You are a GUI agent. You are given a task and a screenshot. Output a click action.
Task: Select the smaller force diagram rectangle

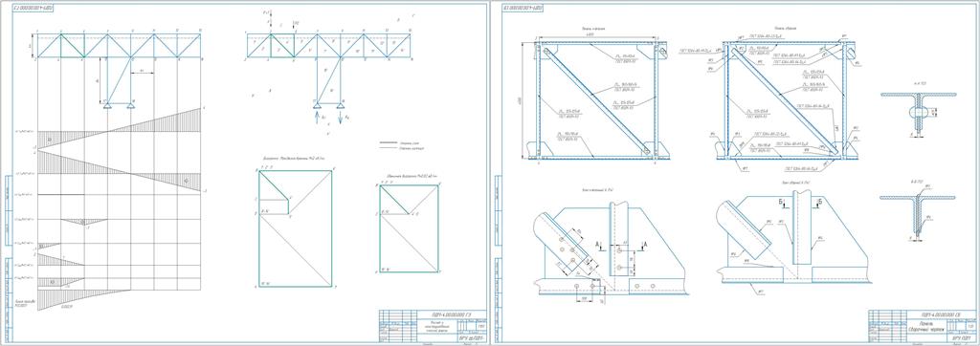409,228
